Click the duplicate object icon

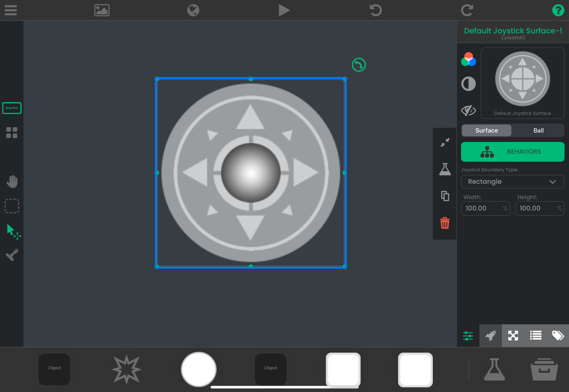click(x=445, y=196)
